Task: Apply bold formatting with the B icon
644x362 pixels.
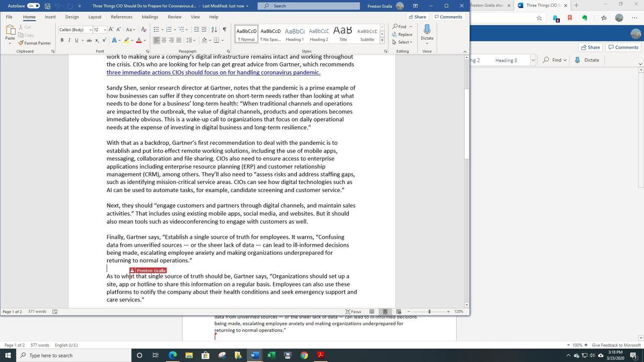Action: pos(62,40)
